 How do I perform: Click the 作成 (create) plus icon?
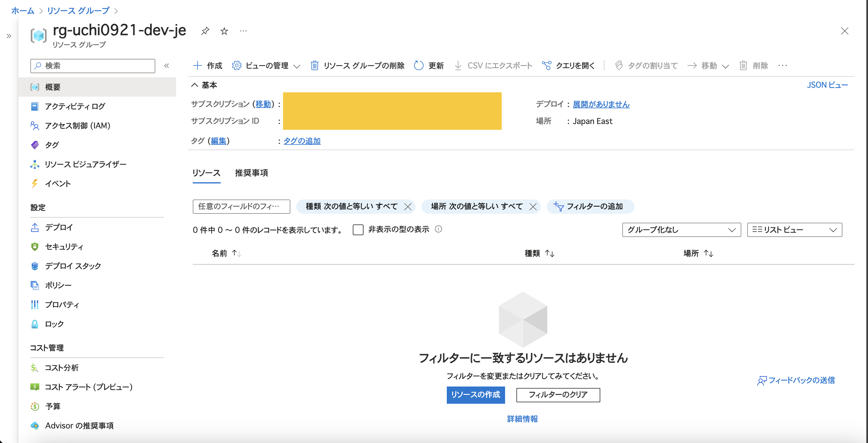coord(198,65)
